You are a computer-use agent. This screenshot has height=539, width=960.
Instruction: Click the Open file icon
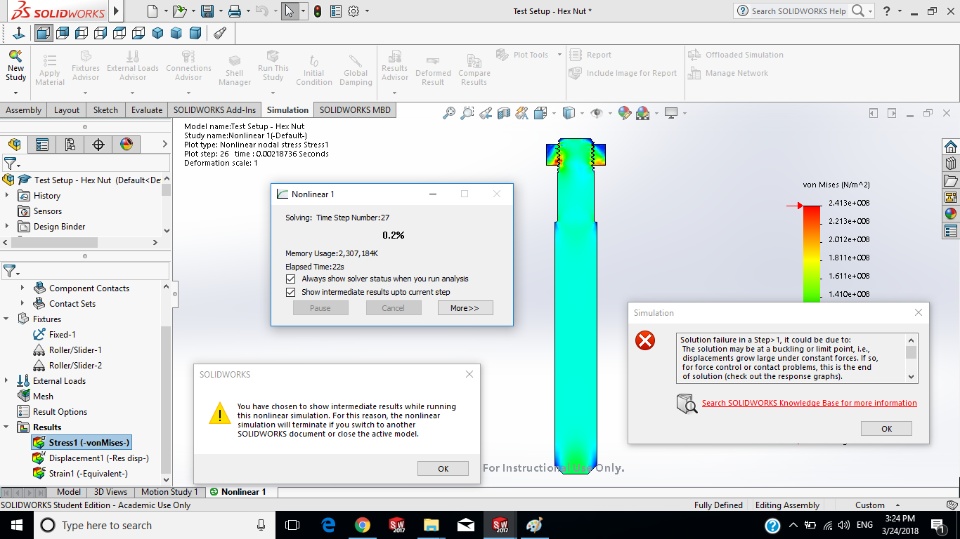pyautogui.click(x=179, y=11)
